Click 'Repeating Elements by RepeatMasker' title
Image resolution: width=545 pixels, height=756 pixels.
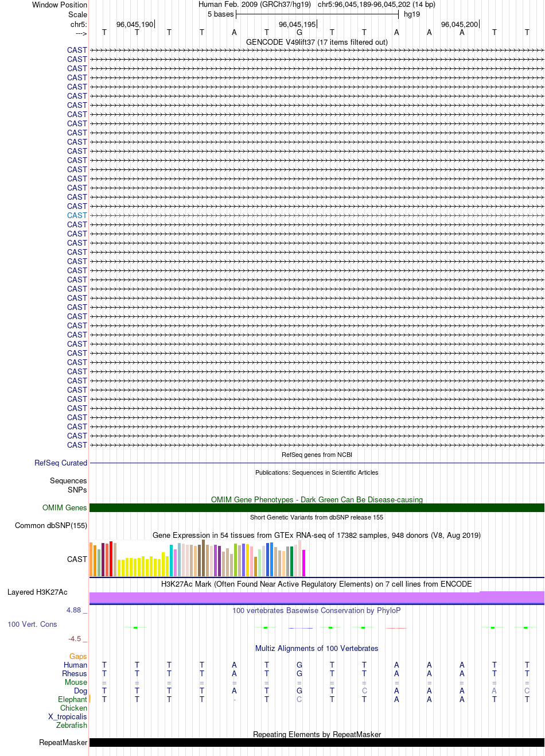pyautogui.click(x=317, y=734)
